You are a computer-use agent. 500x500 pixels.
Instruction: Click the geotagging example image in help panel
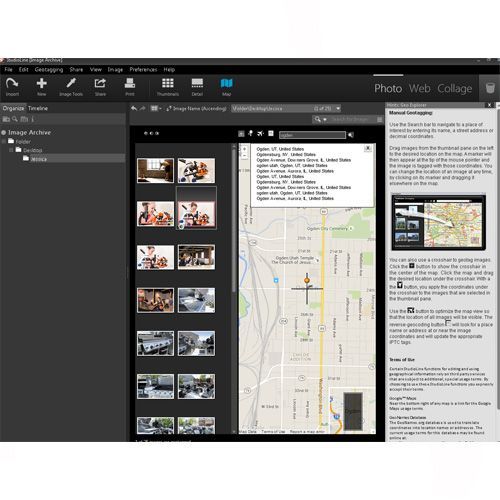pyautogui.click(x=439, y=222)
